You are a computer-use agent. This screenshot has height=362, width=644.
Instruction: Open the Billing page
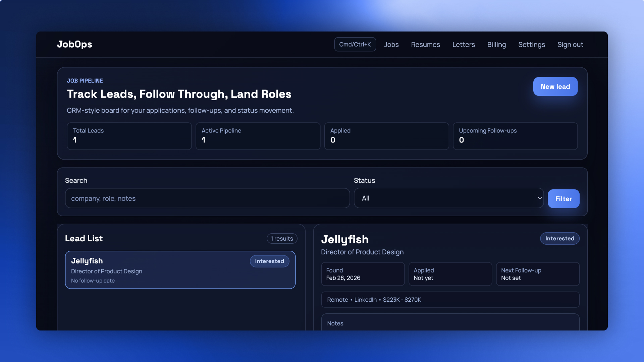[496, 45]
